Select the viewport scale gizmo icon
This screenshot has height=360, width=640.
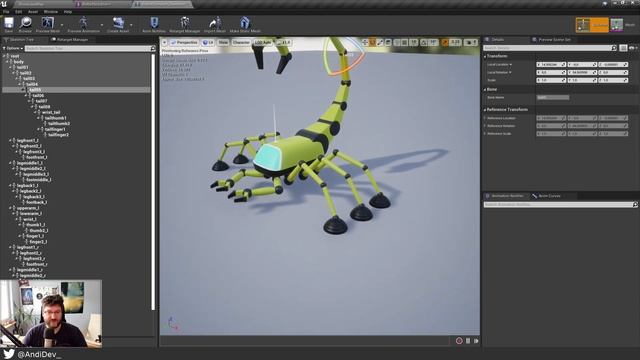380,42
